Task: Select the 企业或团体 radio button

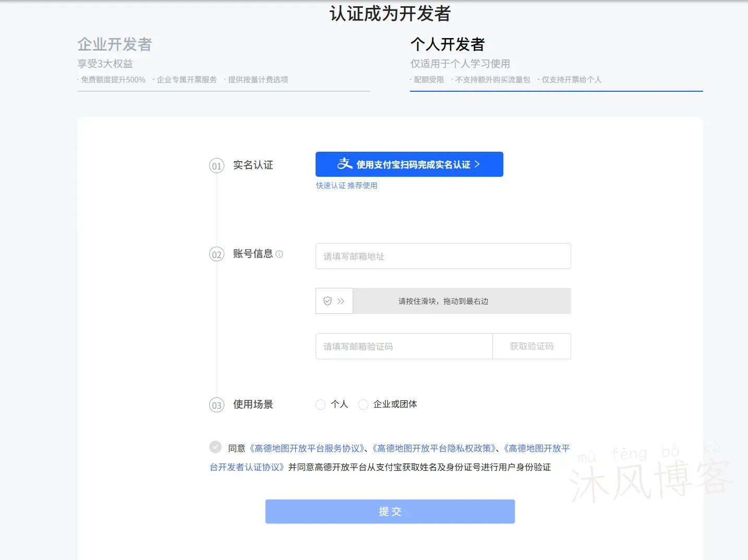Action: 363,404
